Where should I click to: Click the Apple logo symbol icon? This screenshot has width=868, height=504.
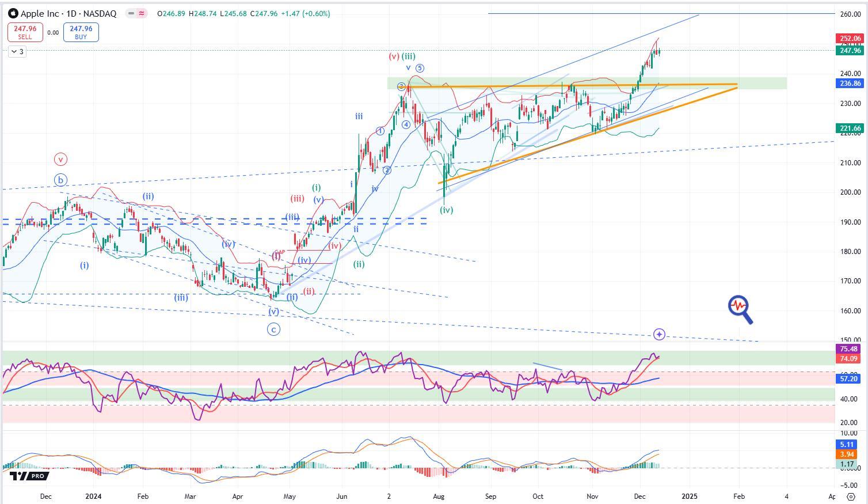(x=13, y=13)
